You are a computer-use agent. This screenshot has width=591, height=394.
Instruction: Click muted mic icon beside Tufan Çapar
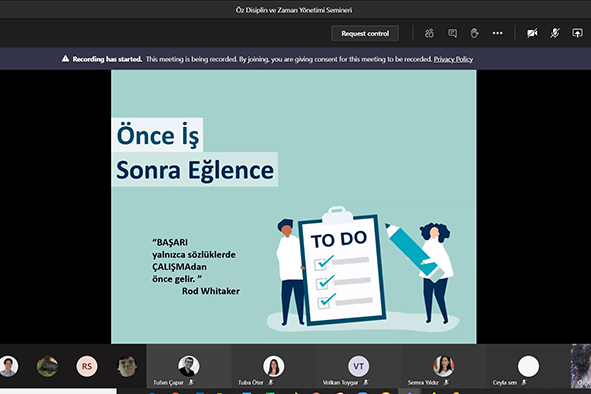(191, 383)
